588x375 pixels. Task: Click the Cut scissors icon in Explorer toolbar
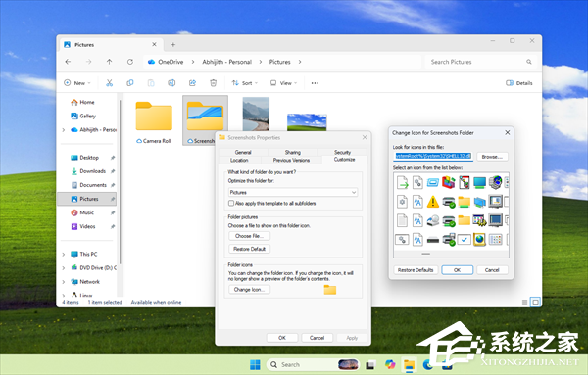[109, 83]
